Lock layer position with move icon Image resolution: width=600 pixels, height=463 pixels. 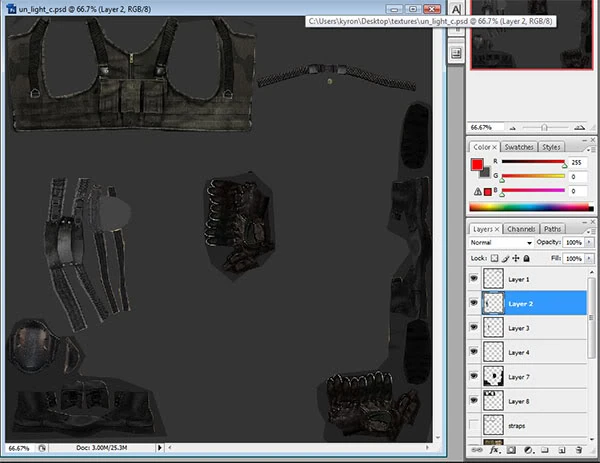click(516, 258)
